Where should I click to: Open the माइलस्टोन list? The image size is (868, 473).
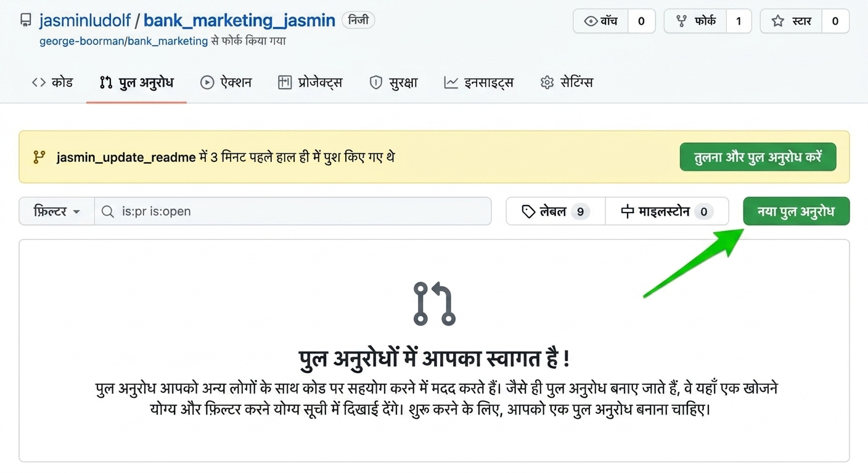click(x=667, y=211)
